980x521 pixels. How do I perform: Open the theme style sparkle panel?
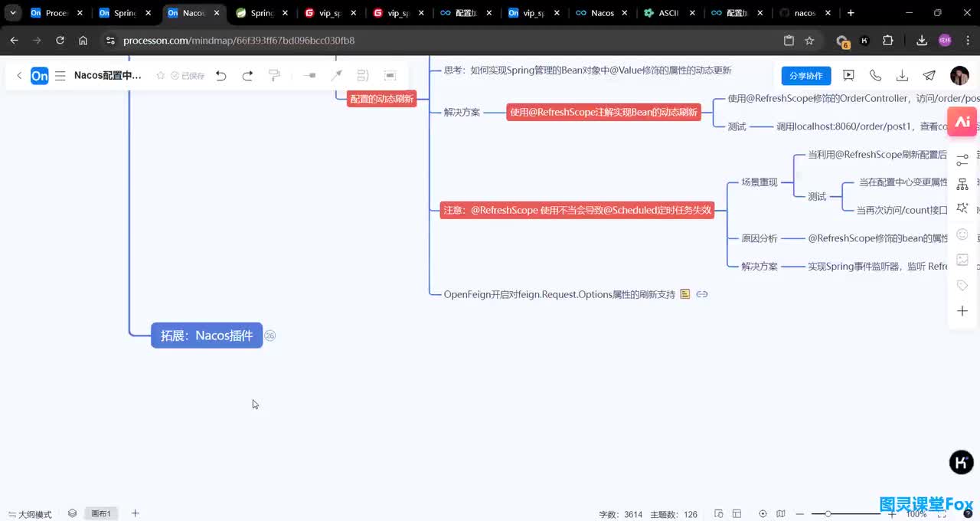coord(962,209)
